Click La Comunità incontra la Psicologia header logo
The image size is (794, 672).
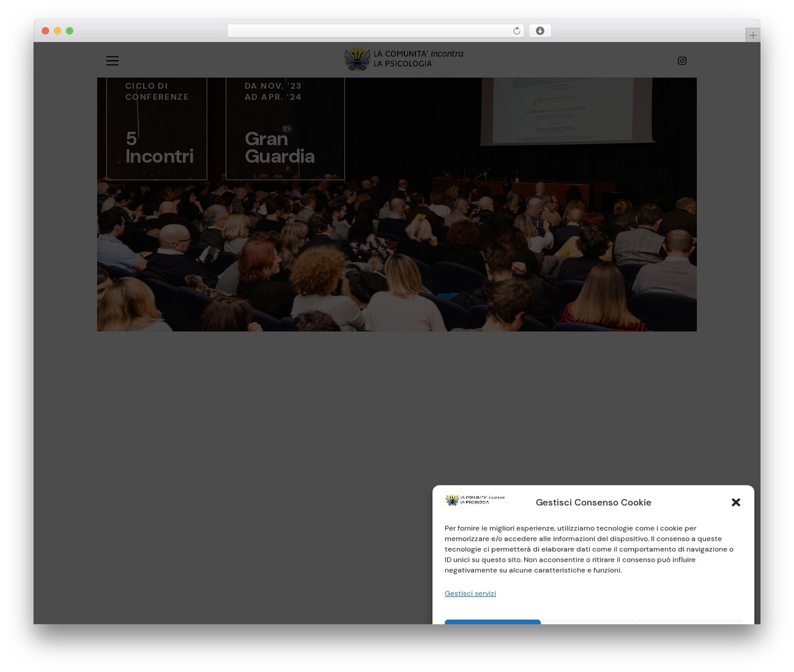404,60
